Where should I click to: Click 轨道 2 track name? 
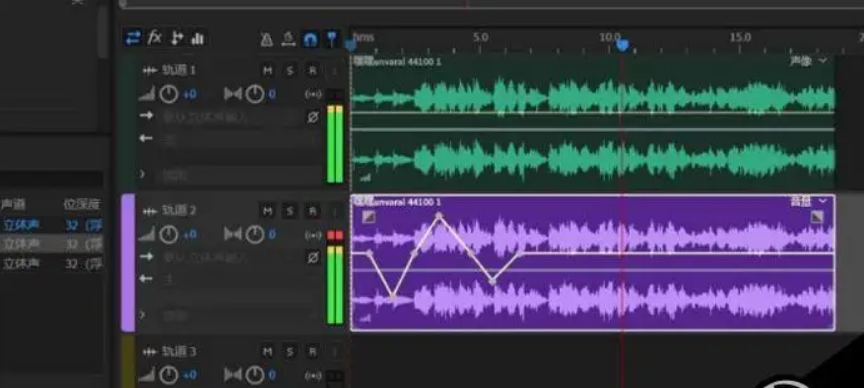point(179,211)
